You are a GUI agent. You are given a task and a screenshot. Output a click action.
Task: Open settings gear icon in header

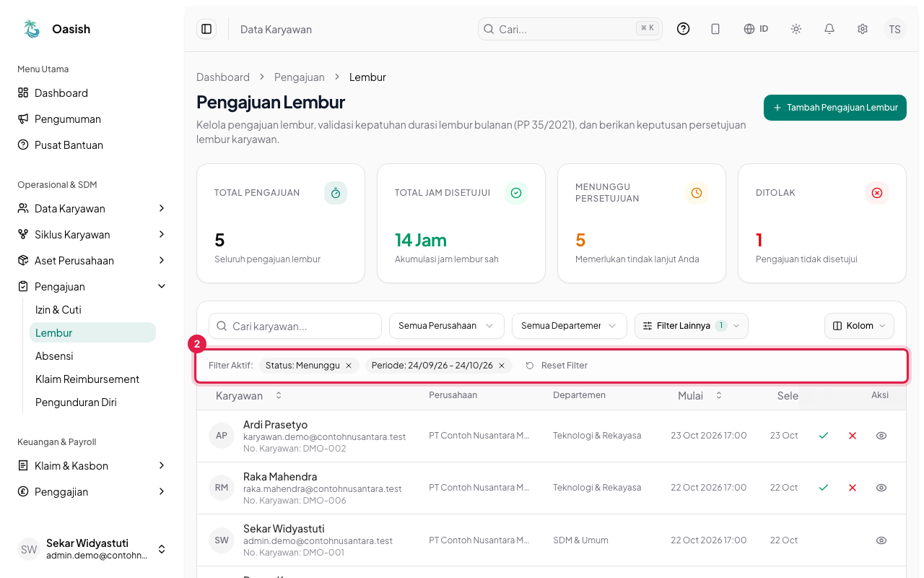click(863, 29)
